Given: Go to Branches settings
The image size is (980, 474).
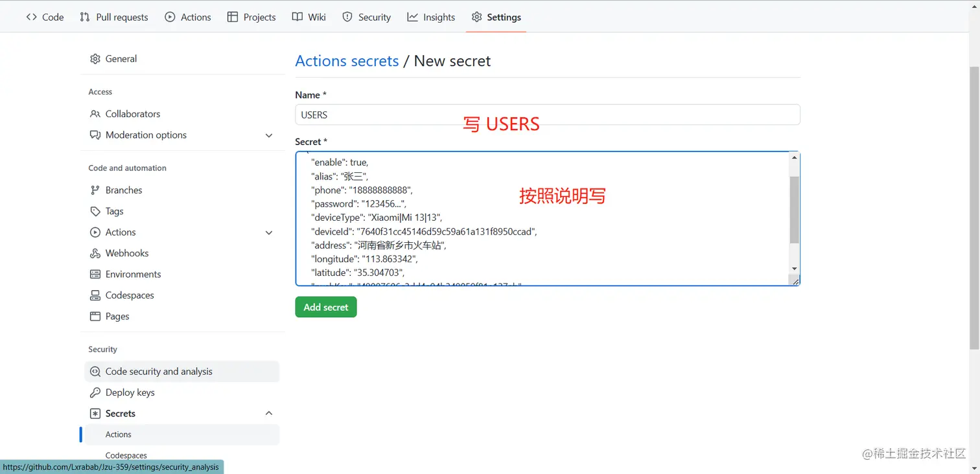Looking at the screenshot, I should click(182, 190).
